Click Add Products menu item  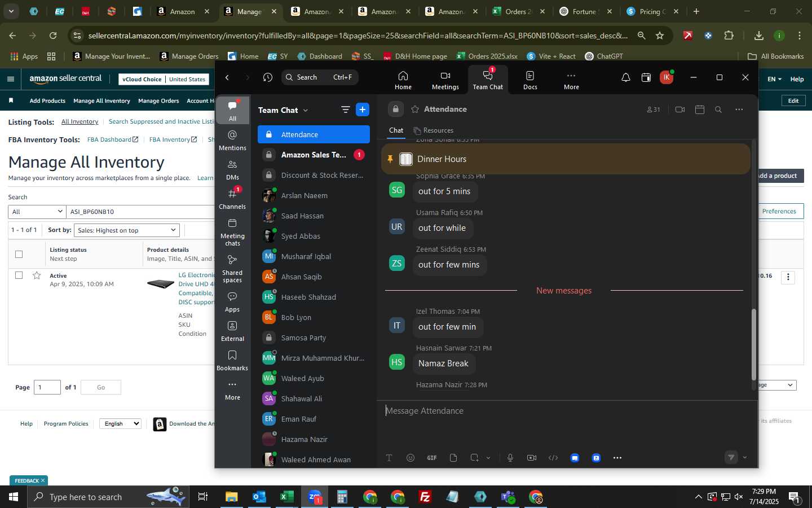click(47, 101)
